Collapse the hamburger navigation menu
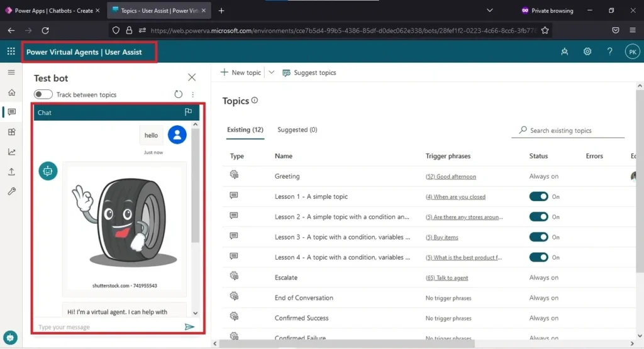 11,72
